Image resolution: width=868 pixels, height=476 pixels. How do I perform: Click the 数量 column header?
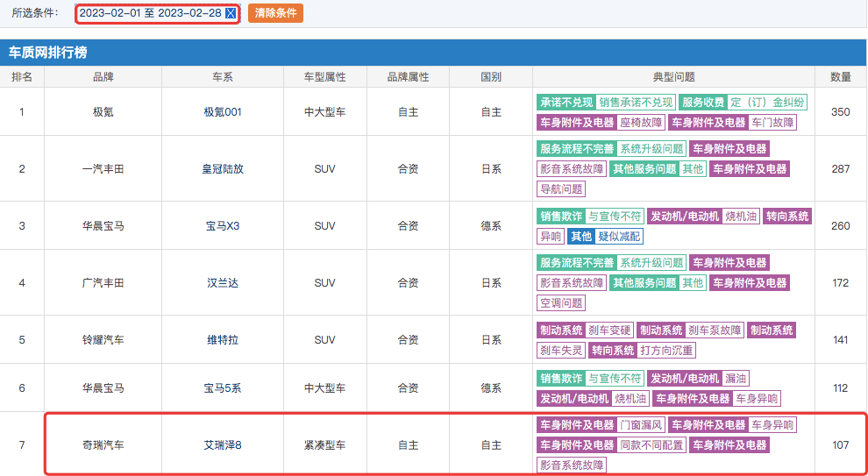[841, 77]
